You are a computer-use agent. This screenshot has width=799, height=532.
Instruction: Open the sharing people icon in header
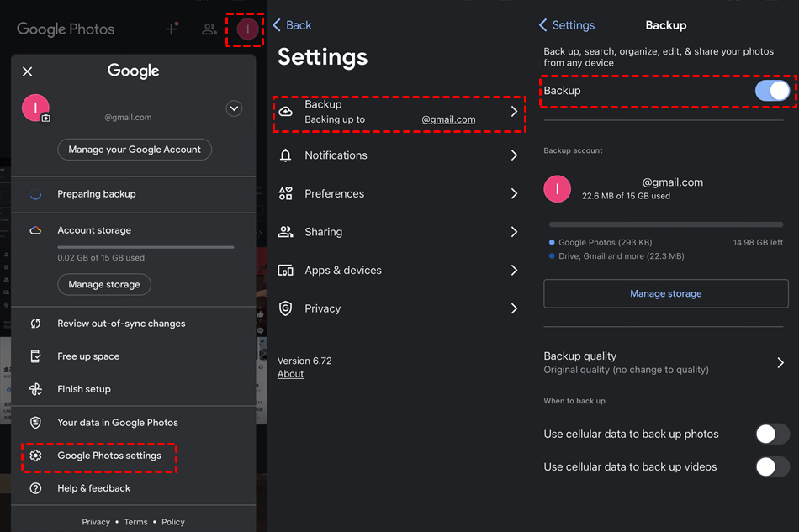pyautogui.click(x=209, y=29)
